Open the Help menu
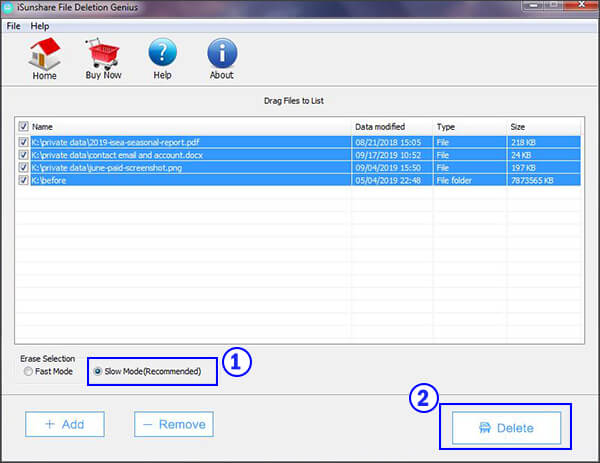Screen dimensions: 600x463 [40, 26]
